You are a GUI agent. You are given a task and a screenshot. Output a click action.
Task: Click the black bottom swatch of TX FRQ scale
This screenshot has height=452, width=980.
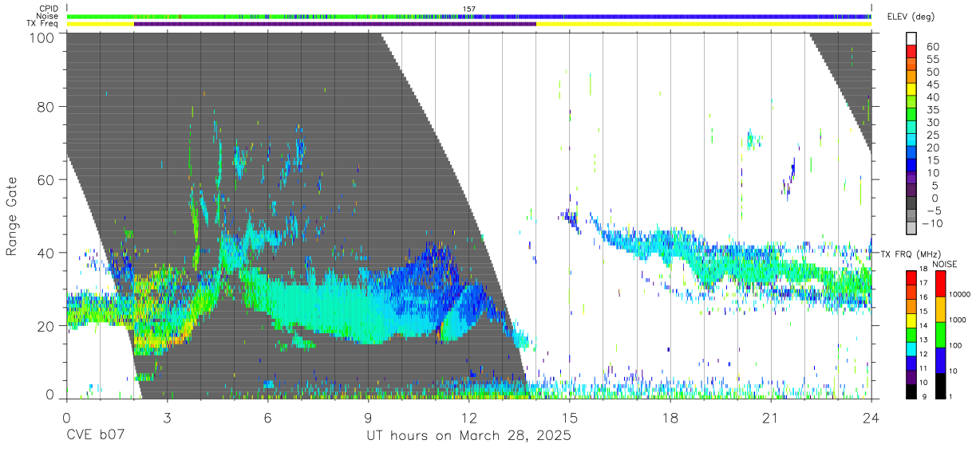pos(911,391)
